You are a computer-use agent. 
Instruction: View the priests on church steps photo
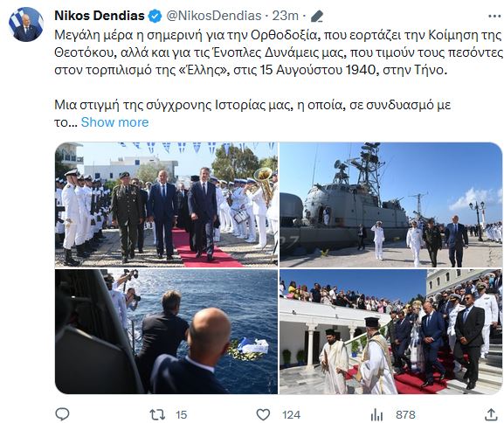[x=390, y=331]
